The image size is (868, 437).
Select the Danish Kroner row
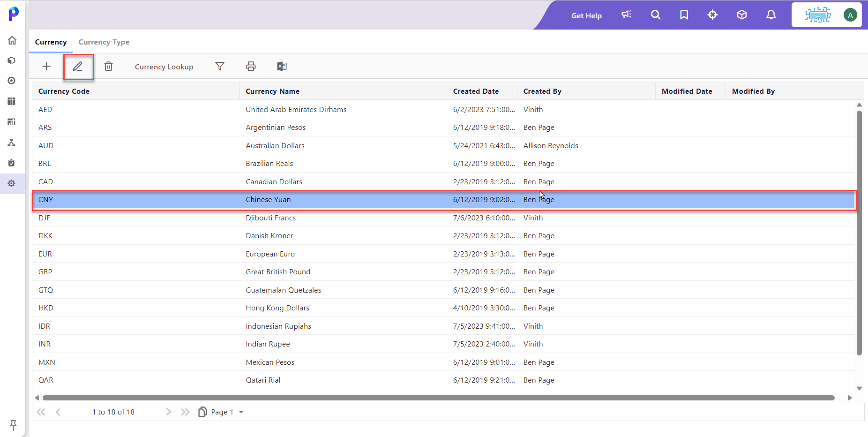[444, 236]
